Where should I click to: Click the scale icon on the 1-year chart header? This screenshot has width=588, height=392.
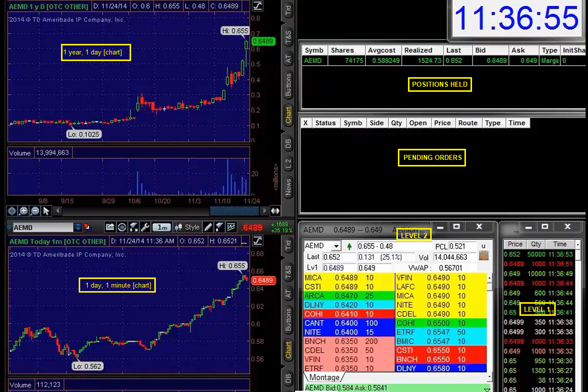click(x=258, y=6)
